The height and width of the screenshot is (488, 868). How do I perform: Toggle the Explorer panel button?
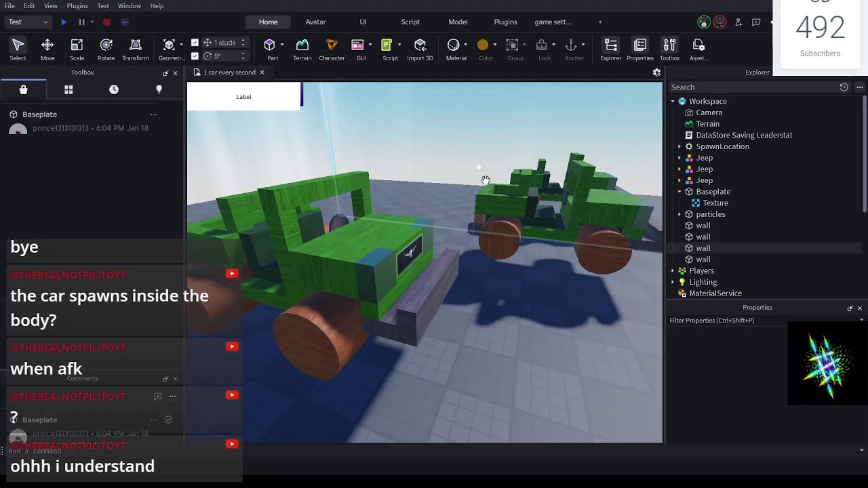pyautogui.click(x=610, y=49)
